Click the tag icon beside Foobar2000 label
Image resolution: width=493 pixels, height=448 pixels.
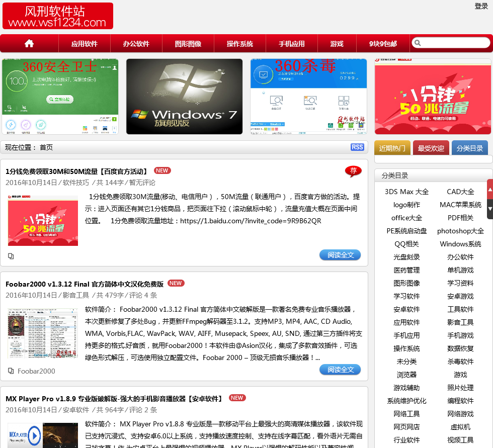click(11, 371)
